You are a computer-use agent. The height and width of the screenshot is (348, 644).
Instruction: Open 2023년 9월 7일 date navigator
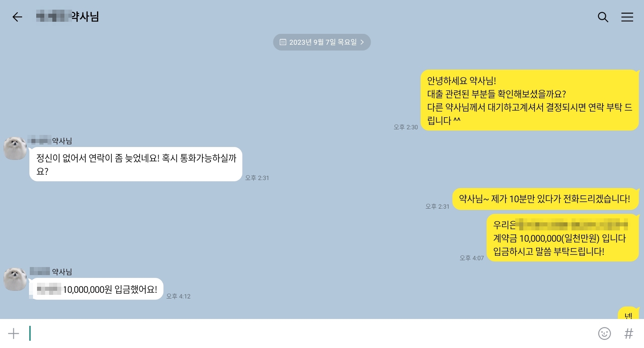click(x=322, y=42)
